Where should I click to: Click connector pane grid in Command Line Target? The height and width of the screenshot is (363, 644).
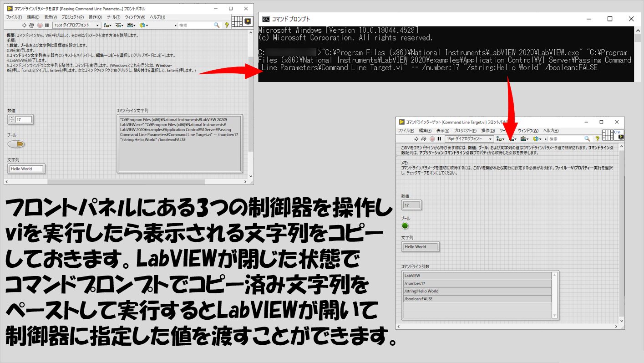608,135
